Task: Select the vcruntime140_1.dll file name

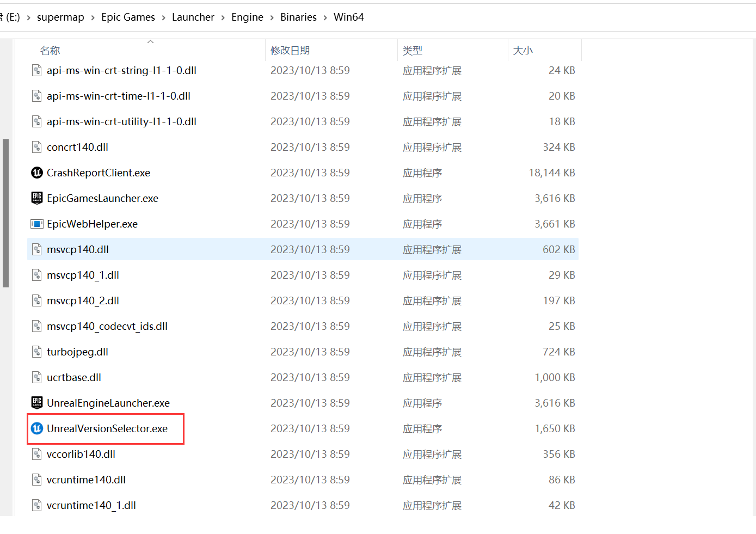Action: pyautogui.click(x=91, y=505)
